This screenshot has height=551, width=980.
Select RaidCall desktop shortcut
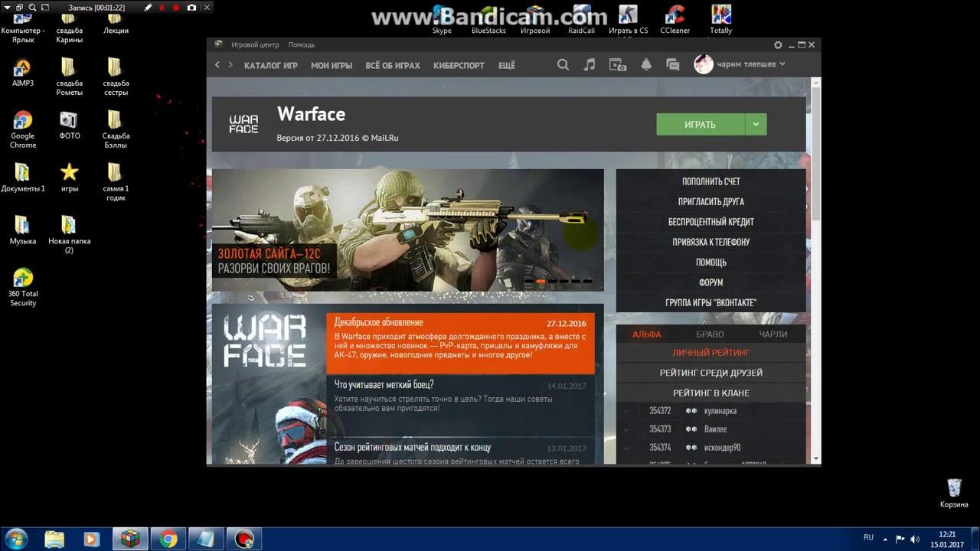pyautogui.click(x=581, y=20)
